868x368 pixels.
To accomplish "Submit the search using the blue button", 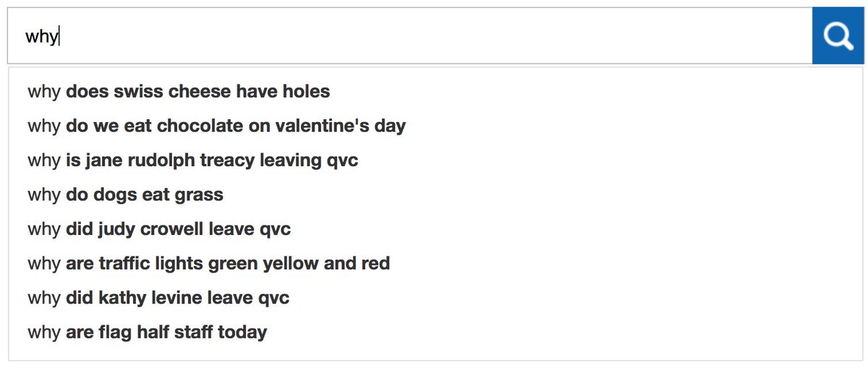I will (x=838, y=36).
